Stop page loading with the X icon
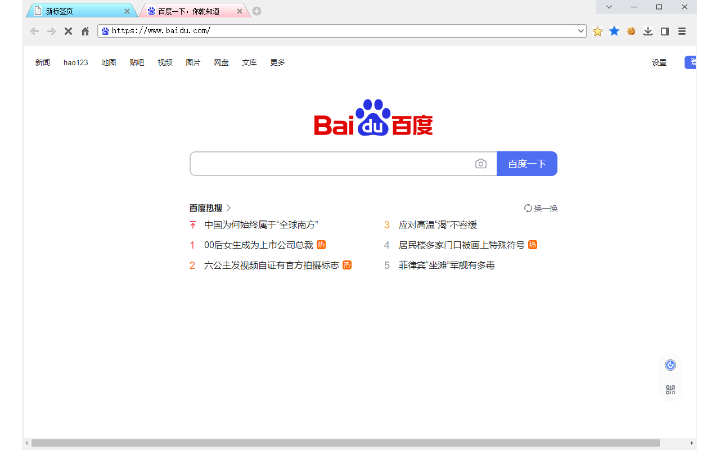Image resolution: width=720 pixels, height=450 pixels. (x=68, y=31)
